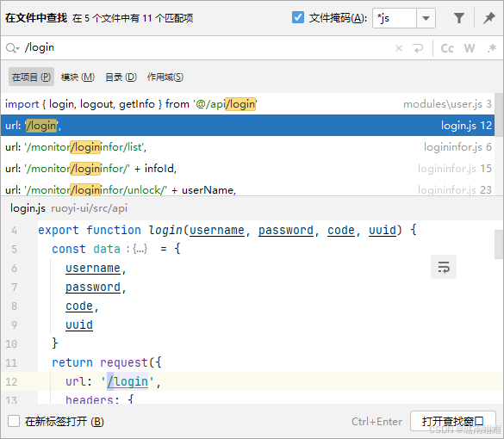Screen dimensions: 504x439
Task: Toggle regex search asterisk icon
Action: click(x=491, y=48)
